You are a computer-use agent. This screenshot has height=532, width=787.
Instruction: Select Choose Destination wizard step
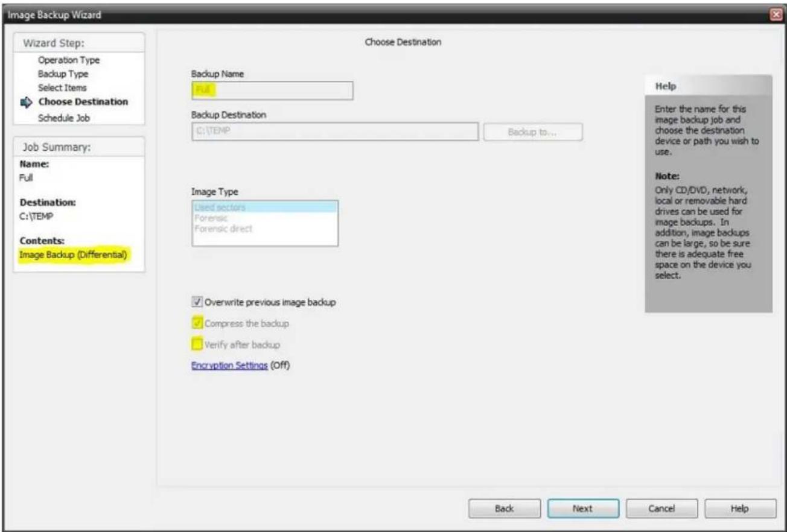tap(83, 102)
